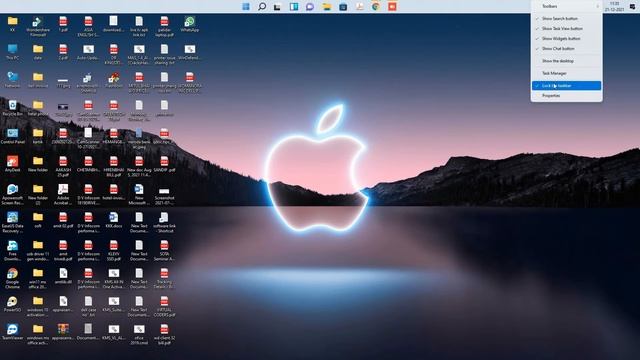Screen dimensions: 640x360
Task: Select the This PC desktop icon
Action: [12, 53]
